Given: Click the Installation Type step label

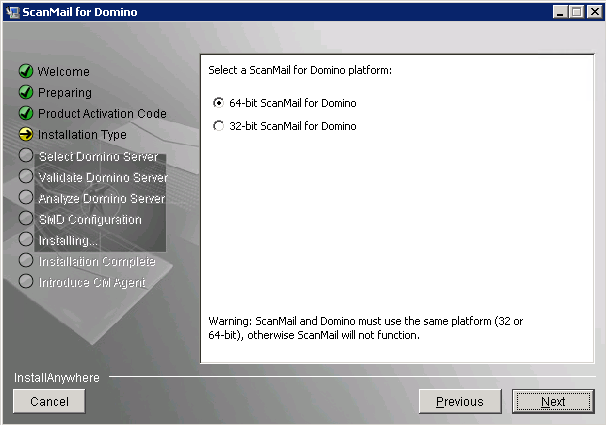Looking at the screenshot, I should click(x=82, y=135).
